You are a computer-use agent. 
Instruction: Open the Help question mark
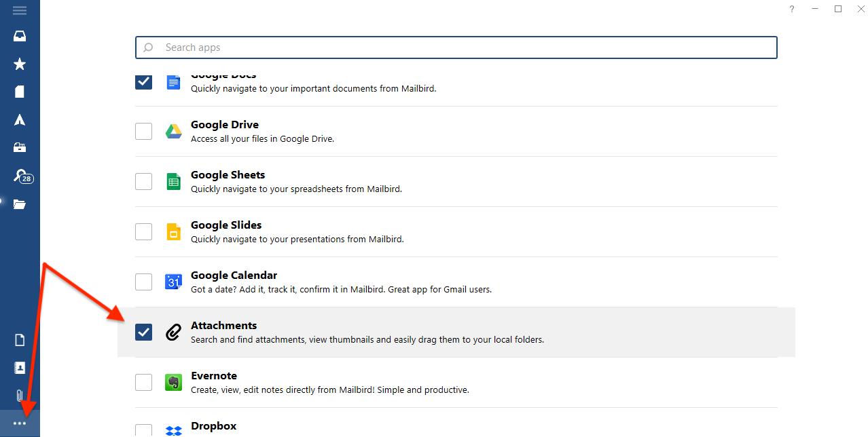click(x=792, y=9)
